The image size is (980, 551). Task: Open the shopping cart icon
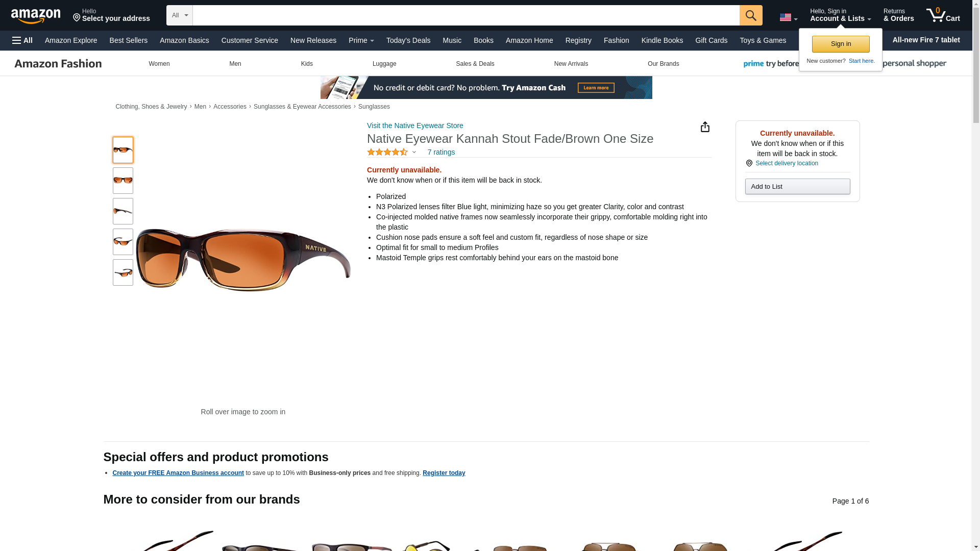pyautogui.click(x=943, y=15)
